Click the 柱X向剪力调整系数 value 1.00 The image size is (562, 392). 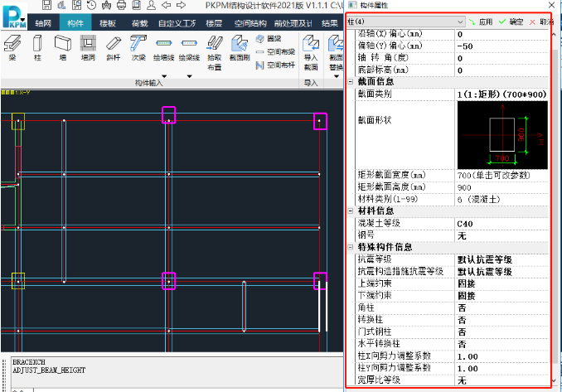point(501,357)
